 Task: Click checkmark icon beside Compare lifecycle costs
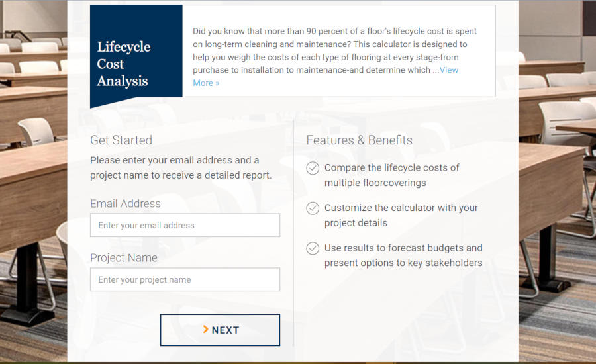[x=313, y=168]
